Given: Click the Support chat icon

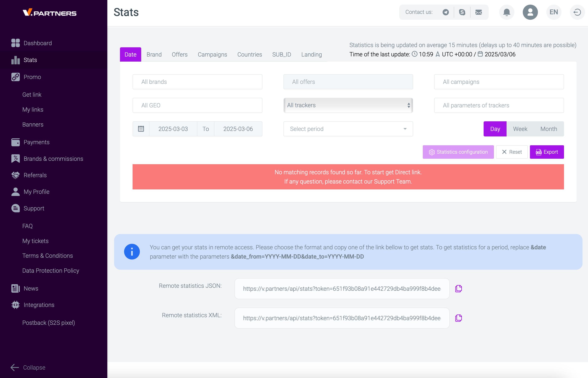Looking at the screenshot, I should [16, 208].
